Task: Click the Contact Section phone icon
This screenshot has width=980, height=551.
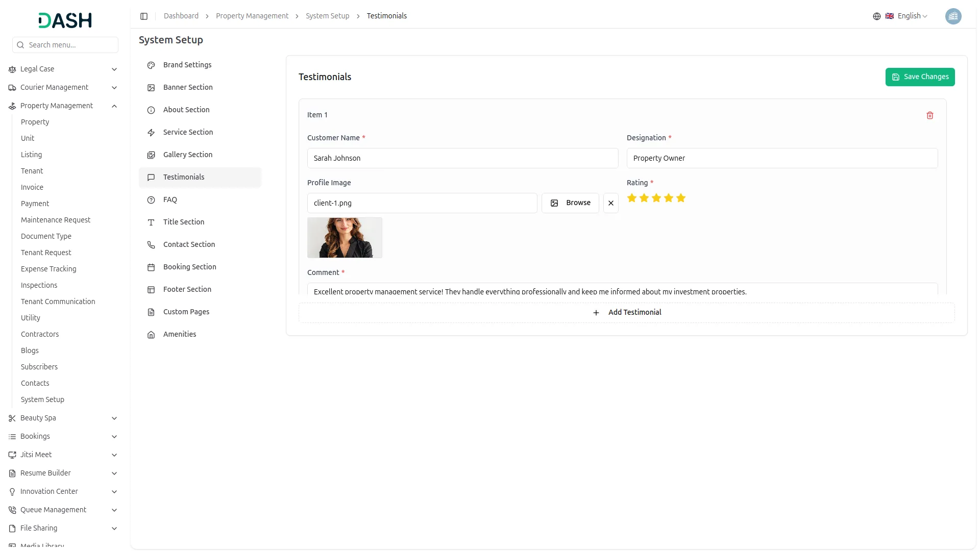Action: point(151,245)
